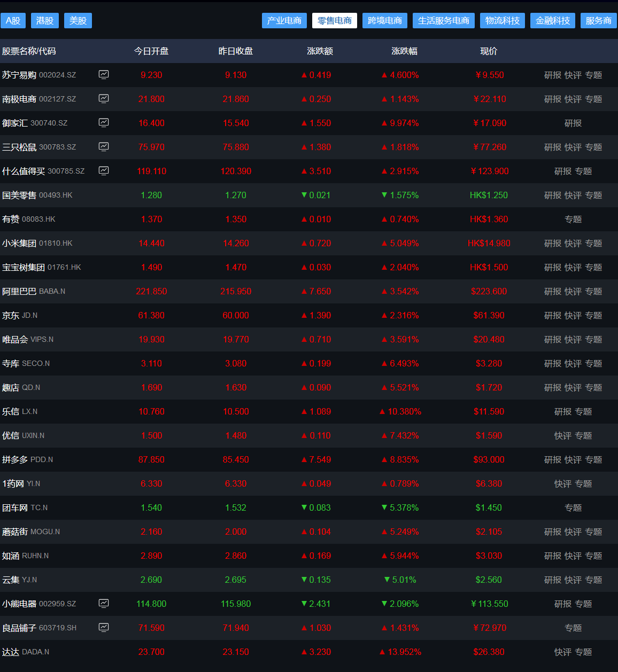Open 研报 for 拼多多
This screenshot has height=672, width=618.
click(553, 460)
